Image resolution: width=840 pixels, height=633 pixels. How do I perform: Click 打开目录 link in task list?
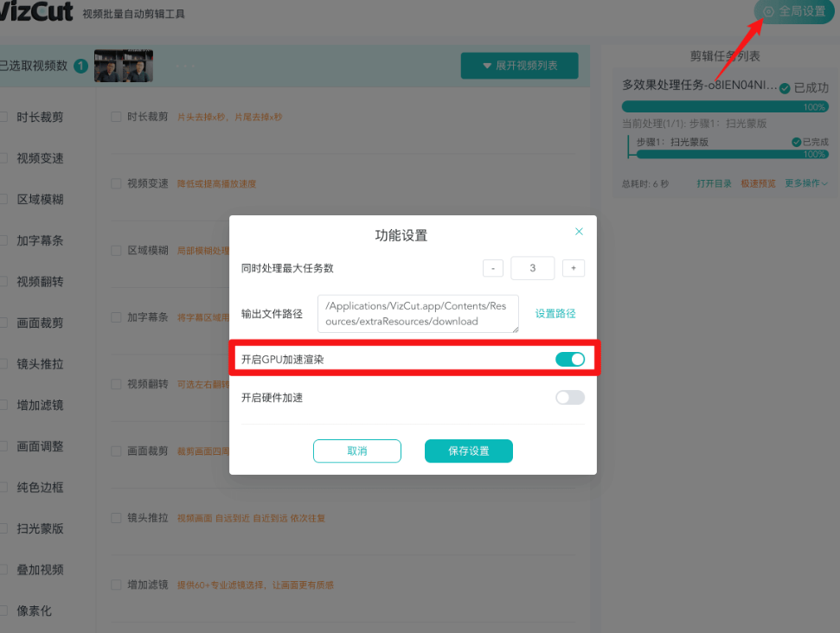tap(714, 183)
